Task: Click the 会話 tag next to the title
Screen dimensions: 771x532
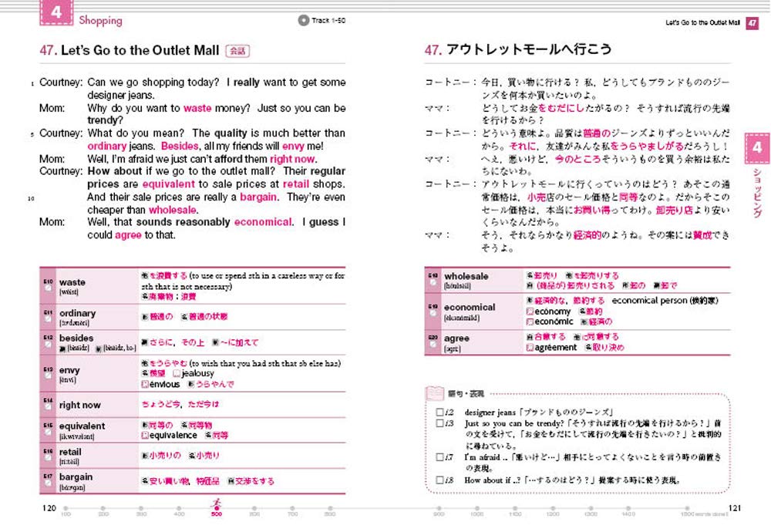Action: point(237,51)
